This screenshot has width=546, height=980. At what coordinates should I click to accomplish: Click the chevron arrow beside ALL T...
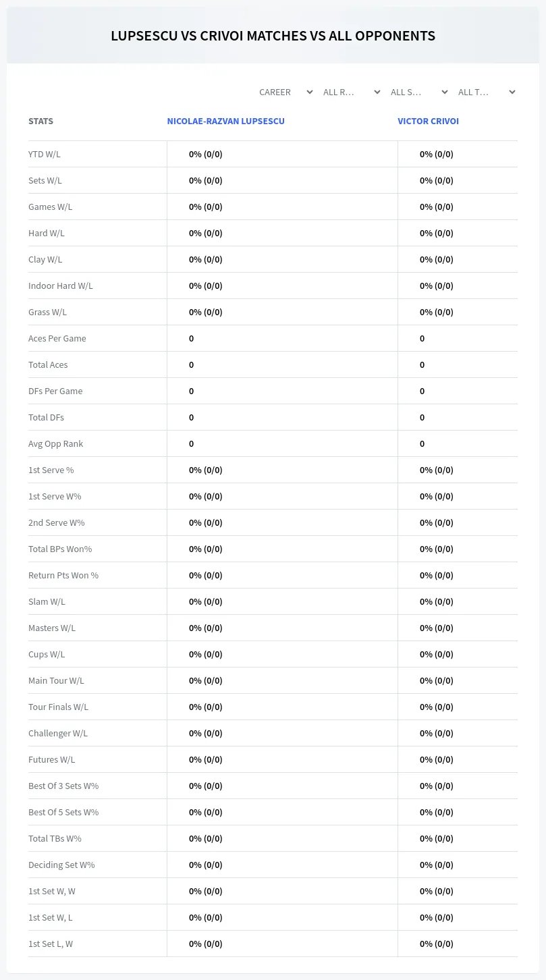[x=512, y=92]
